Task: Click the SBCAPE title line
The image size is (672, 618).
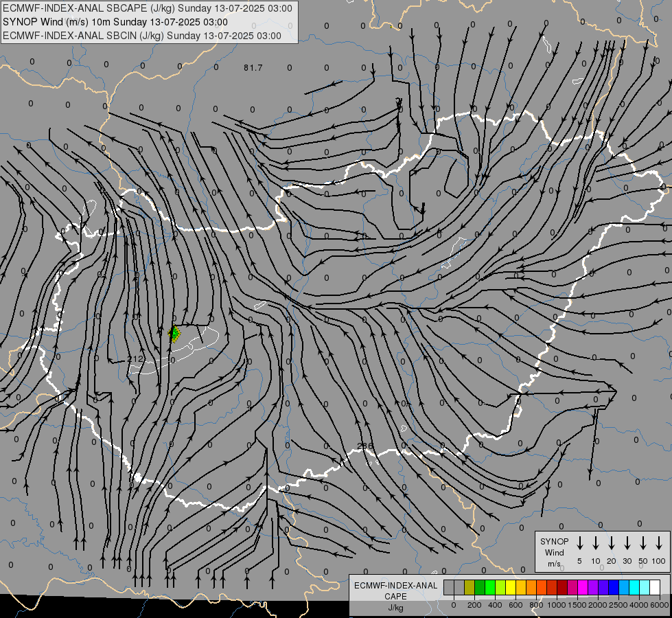Action: coord(148,8)
